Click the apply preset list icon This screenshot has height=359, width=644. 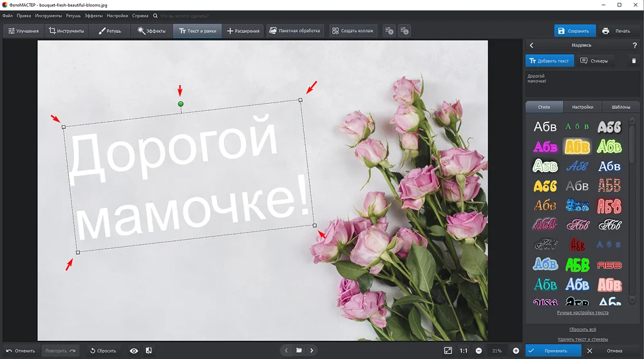tap(404, 31)
